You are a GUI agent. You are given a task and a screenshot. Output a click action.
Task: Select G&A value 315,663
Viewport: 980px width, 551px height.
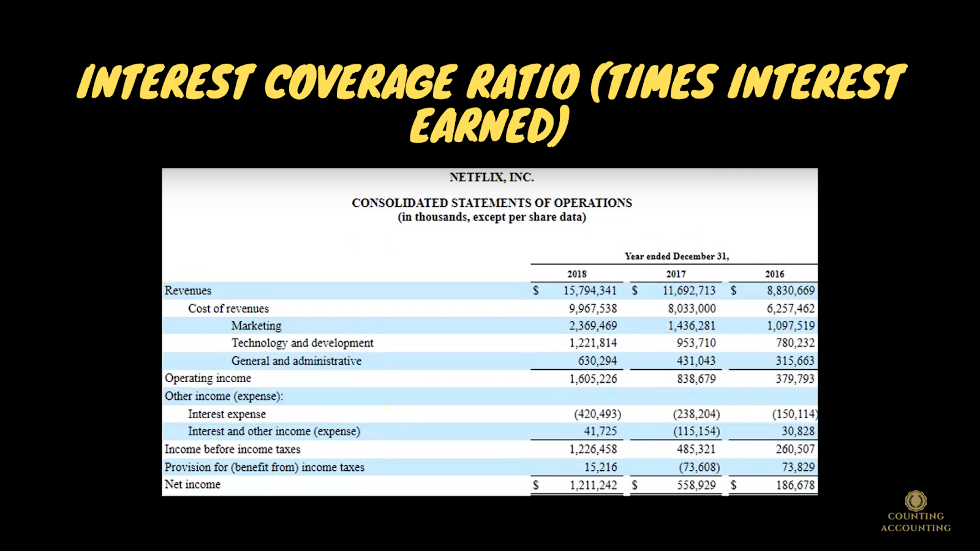point(796,361)
